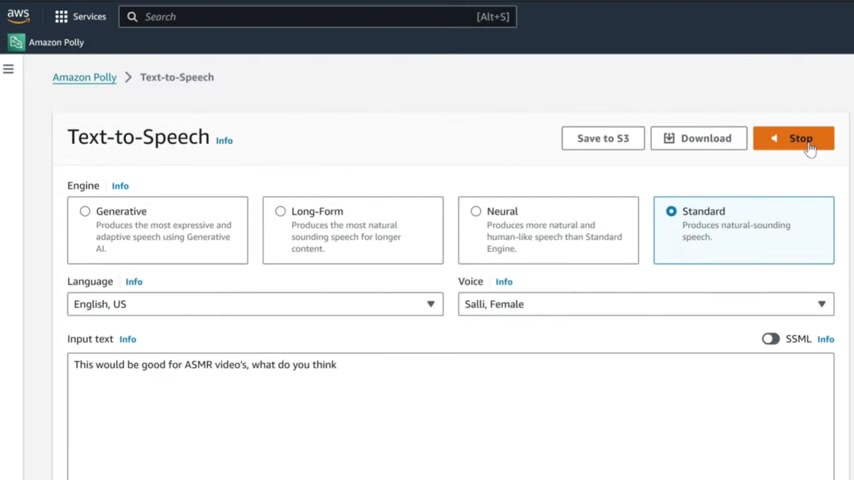The height and width of the screenshot is (480, 854).
Task: Open Info next to Text-to-Speech title
Action: [224, 141]
